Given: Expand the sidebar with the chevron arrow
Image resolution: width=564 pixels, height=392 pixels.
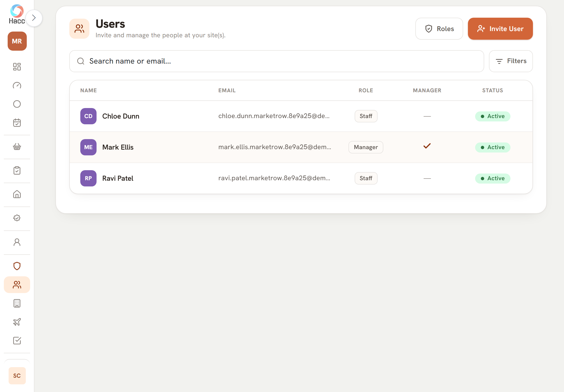Looking at the screenshot, I should [x=34, y=18].
